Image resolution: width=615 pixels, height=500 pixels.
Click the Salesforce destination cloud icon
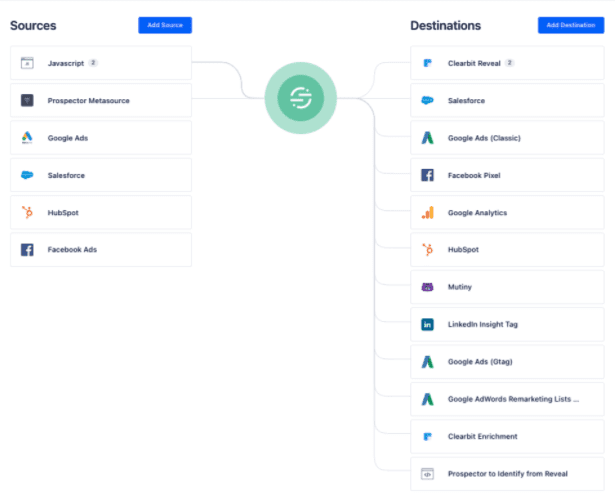click(428, 100)
